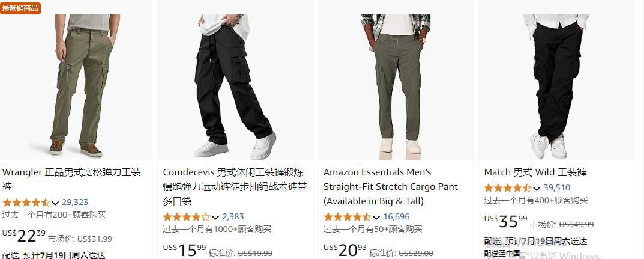
Task: Click the Amazon Essentials star rating icons
Action: (x=347, y=217)
